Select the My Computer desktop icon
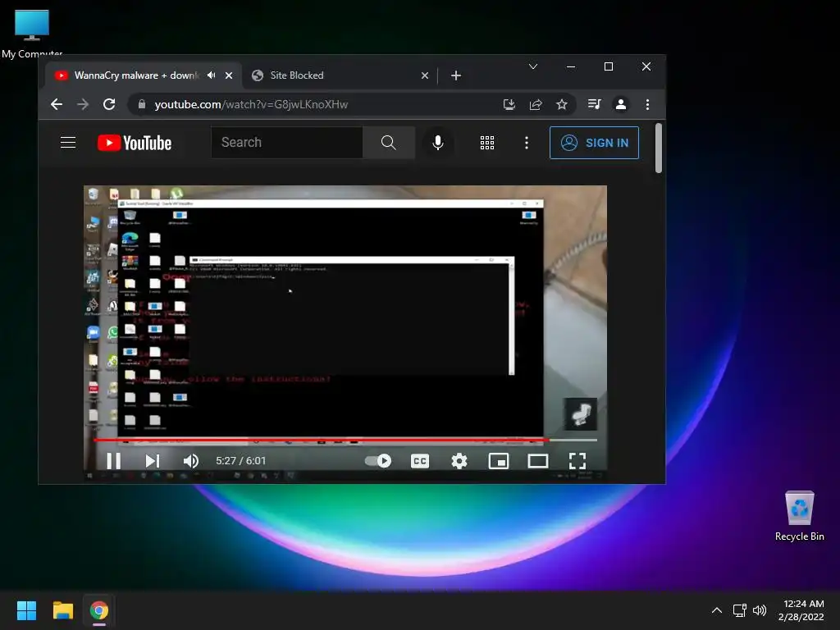Screen dimensions: 840x630 point(32,33)
